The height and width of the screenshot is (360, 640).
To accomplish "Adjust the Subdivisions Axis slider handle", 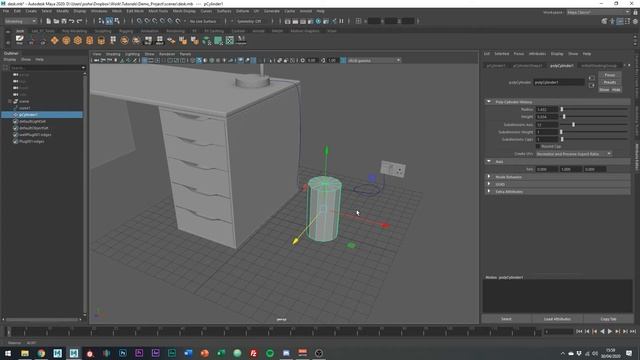I will pyautogui.click(x=573, y=124).
